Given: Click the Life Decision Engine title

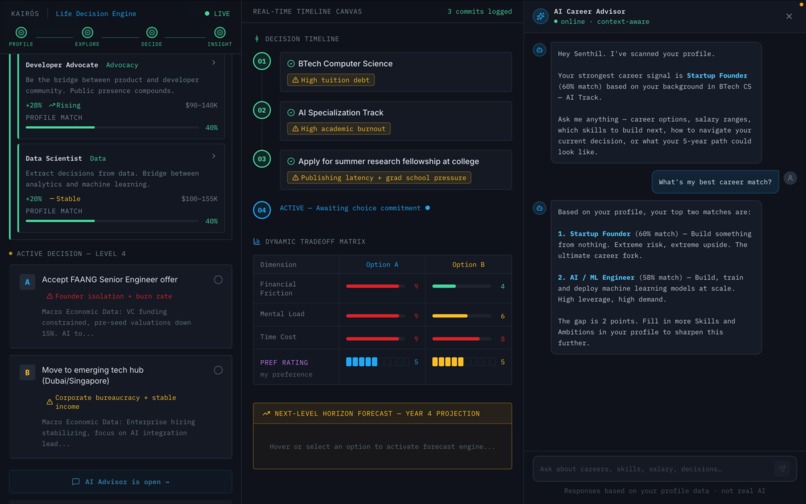Looking at the screenshot, I should click(96, 14).
